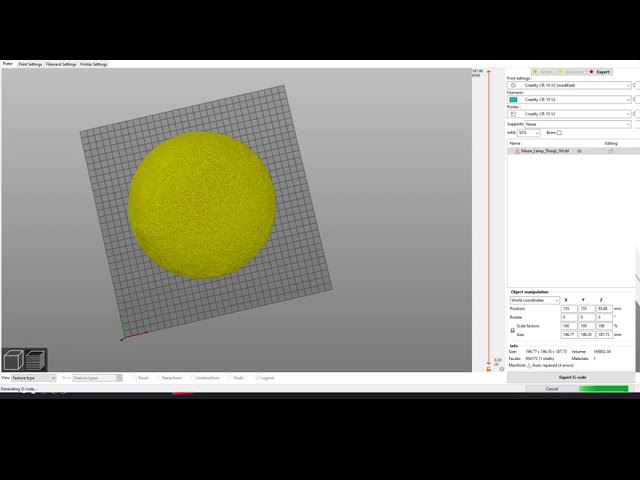The height and width of the screenshot is (480, 640).
Task: Toggle visibility eye of the Moon_Lamp object
Action: coord(579,151)
